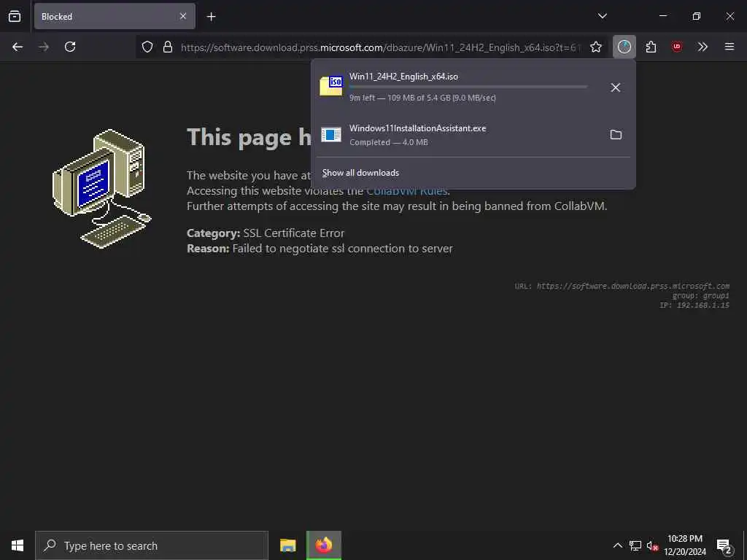
Task: Minimize the Firefox window
Action: point(662,16)
